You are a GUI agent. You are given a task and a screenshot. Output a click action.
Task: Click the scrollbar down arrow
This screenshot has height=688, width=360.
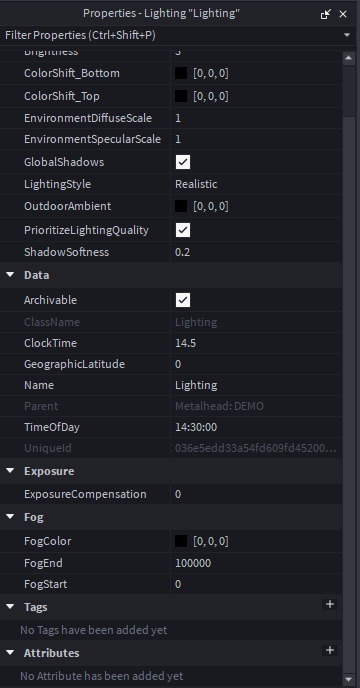click(349, 680)
